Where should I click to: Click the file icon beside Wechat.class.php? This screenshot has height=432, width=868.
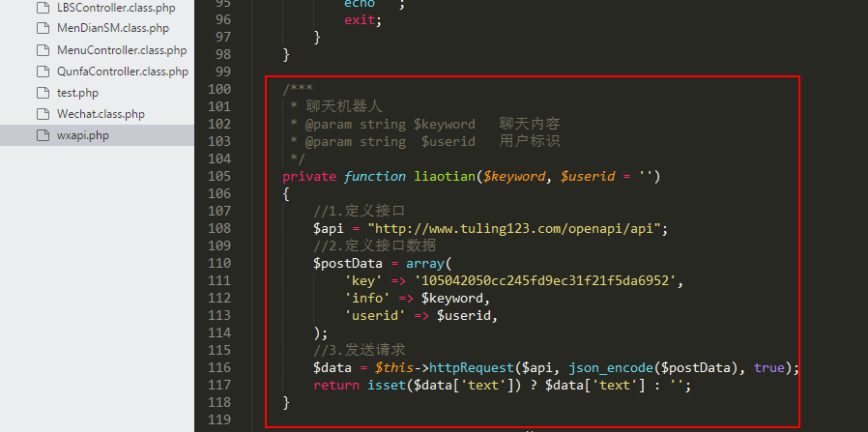pos(40,114)
